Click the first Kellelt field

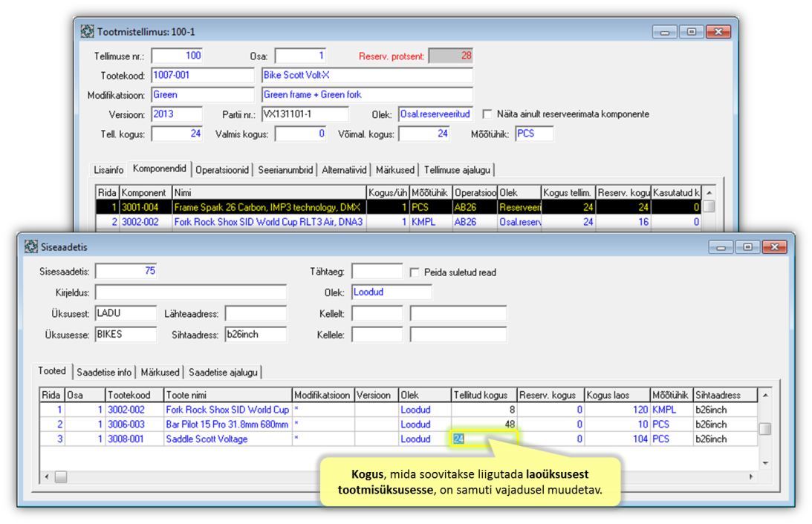377,313
